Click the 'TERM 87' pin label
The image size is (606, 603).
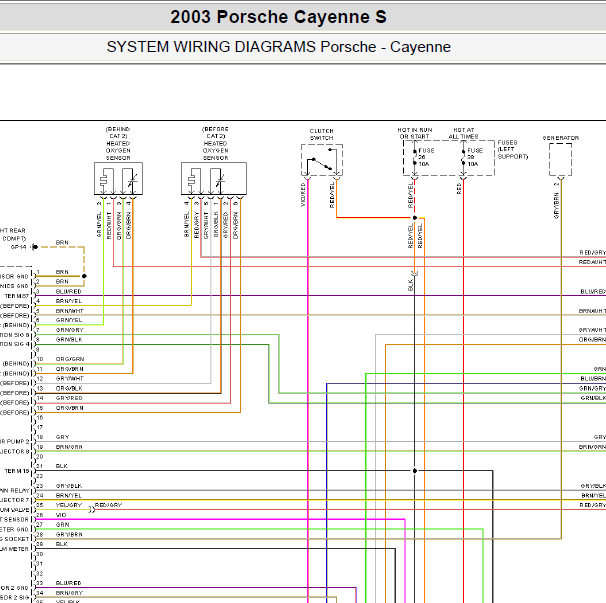tap(17, 296)
